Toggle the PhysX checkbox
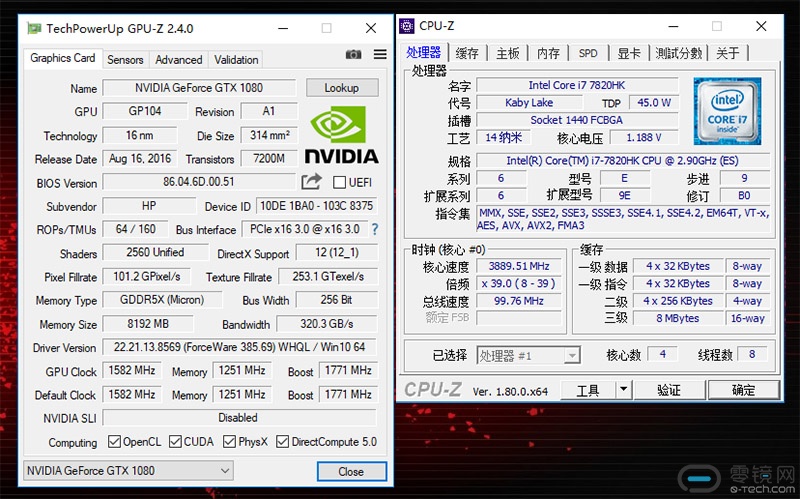The image size is (800, 499). 229,441
